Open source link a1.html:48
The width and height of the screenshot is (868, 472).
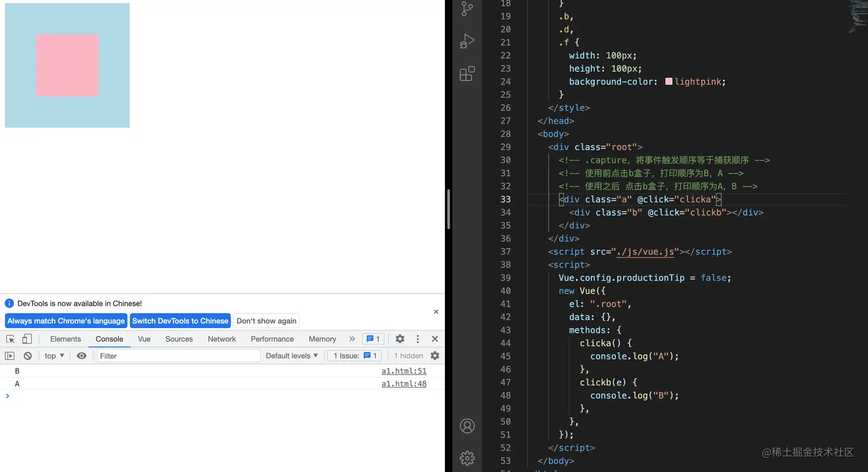404,384
